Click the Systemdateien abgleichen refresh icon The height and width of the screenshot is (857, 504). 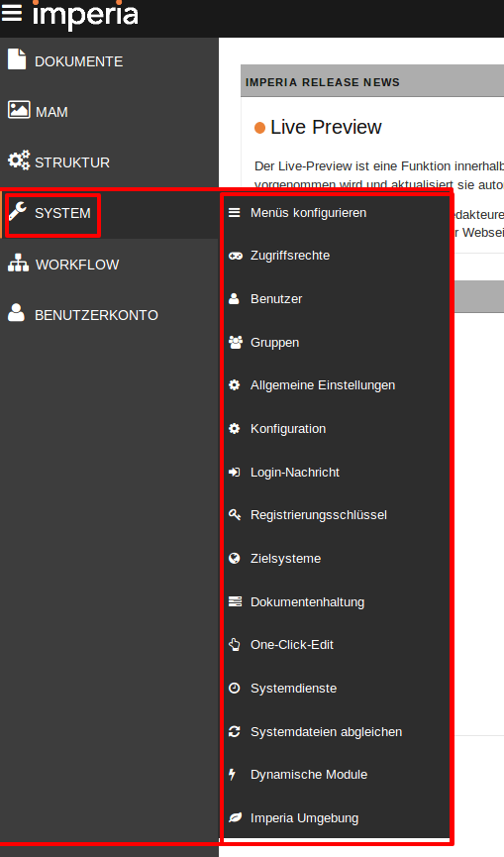pyautogui.click(x=235, y=731)
